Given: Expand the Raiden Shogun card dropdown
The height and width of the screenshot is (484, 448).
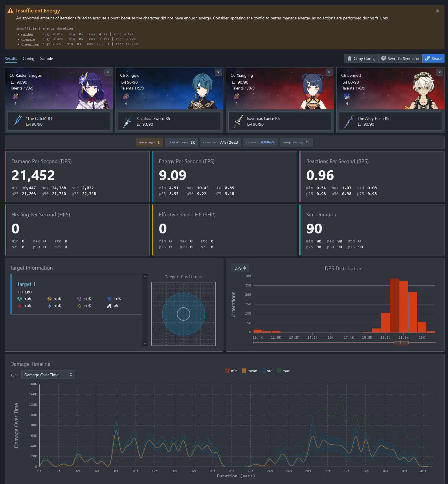Looking at the screenshot, I should [x=108, y=72].
